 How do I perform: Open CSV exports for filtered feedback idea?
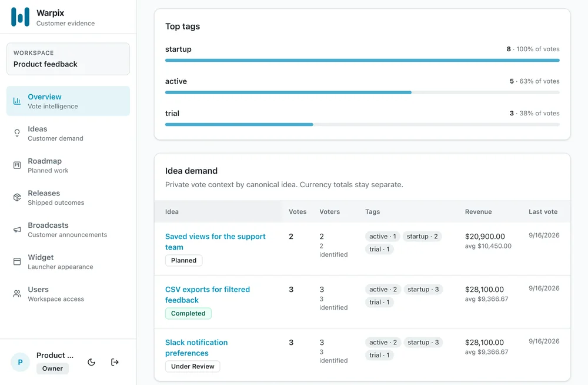[x=208, y=295]
